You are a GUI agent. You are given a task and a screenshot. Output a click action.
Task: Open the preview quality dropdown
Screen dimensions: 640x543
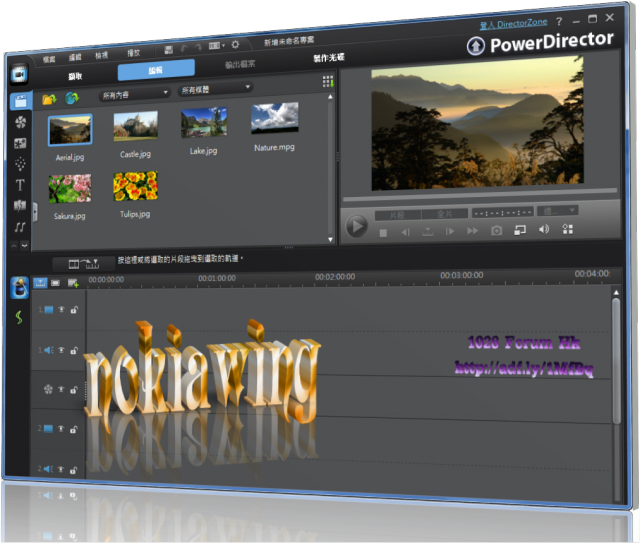(x=557, y=211)
